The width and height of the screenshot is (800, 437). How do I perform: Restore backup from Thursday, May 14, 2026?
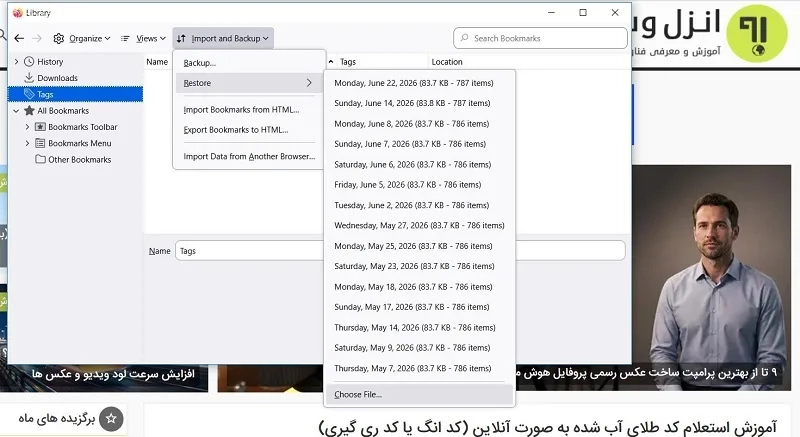pyautogui.click(x=419, y=327)
